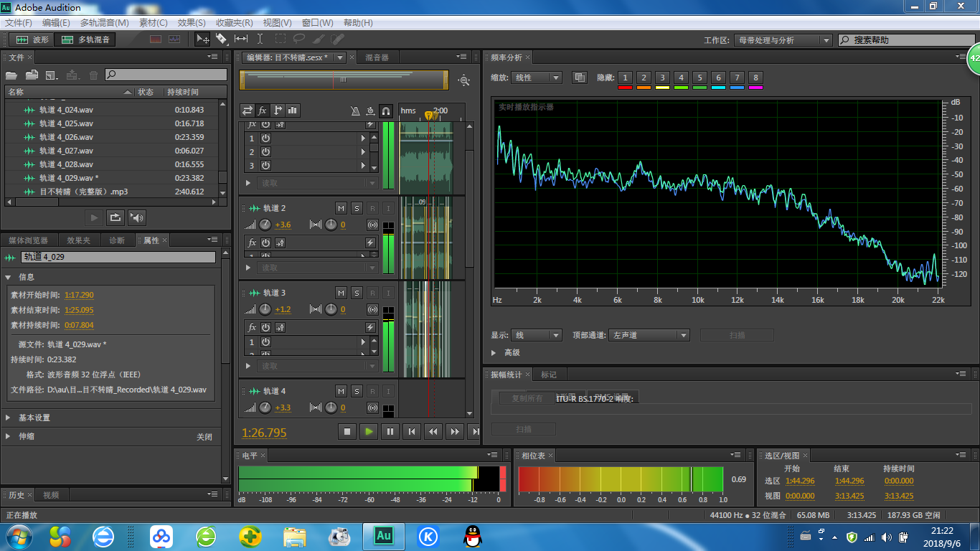Open the 缩放 线性 scale dropdown
This screenshot has width=980, height=551.
[x=537, y=77]
